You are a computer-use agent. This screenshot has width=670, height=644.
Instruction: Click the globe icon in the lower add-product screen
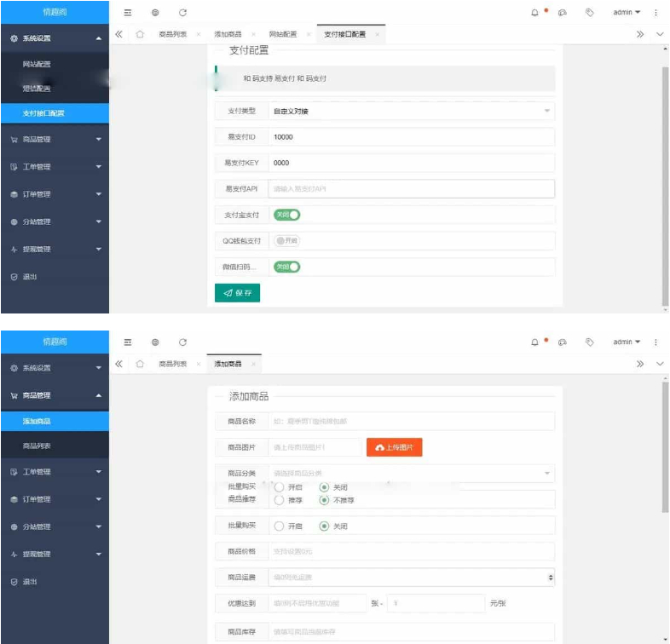155,342
